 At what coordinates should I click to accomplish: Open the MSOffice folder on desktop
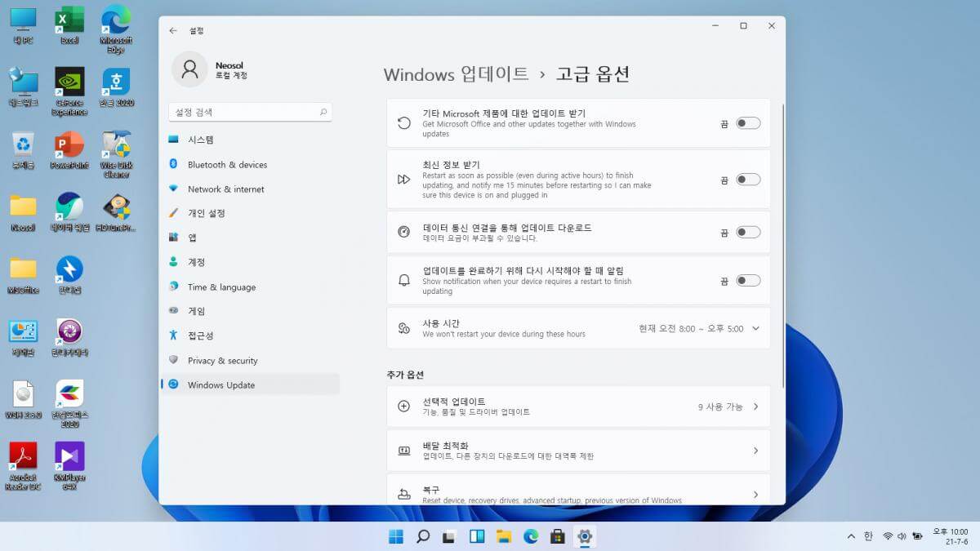[23, 274]
